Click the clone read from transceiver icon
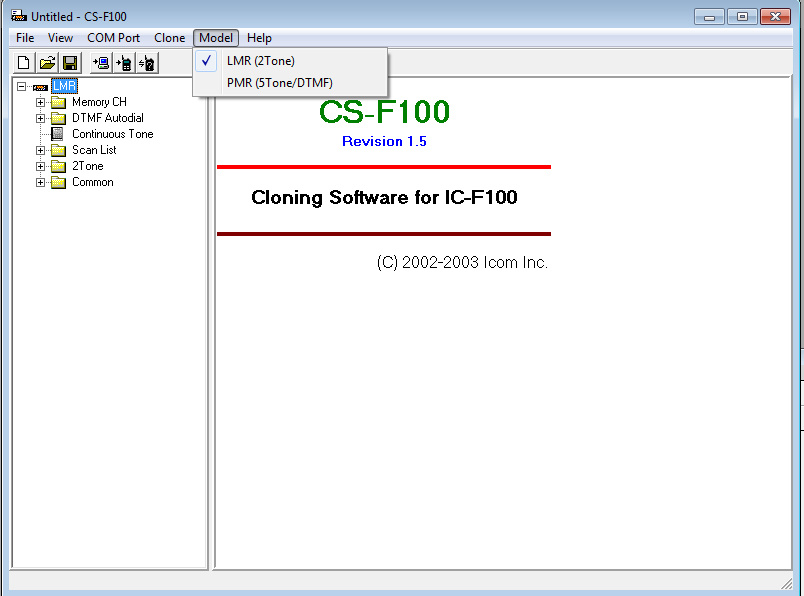The height and width of the screenshot is (596, 804). 101,63
